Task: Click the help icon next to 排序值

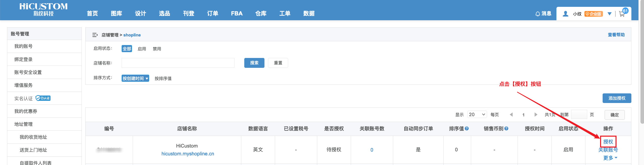Action: click(467, 129)
